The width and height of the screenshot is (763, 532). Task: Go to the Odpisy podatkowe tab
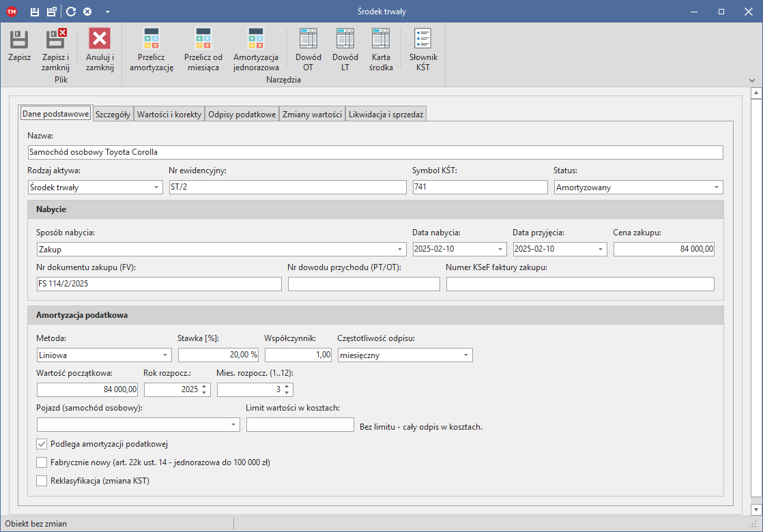[242, 115]
